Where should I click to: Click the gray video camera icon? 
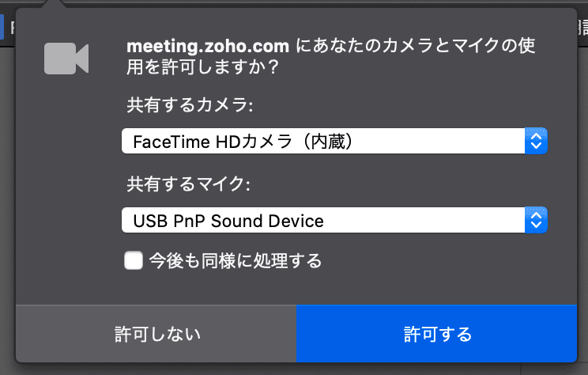[x=66, y=59]
